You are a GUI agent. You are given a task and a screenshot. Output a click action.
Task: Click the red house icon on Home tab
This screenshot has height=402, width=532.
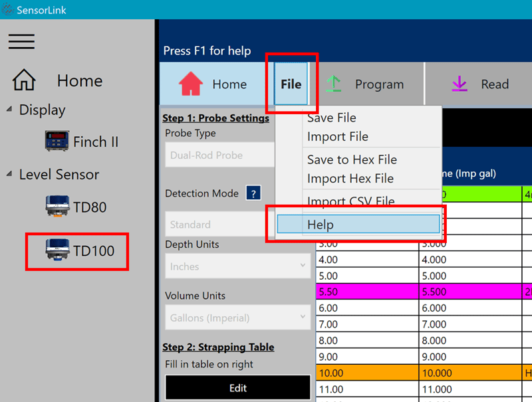tap(192, 84)
